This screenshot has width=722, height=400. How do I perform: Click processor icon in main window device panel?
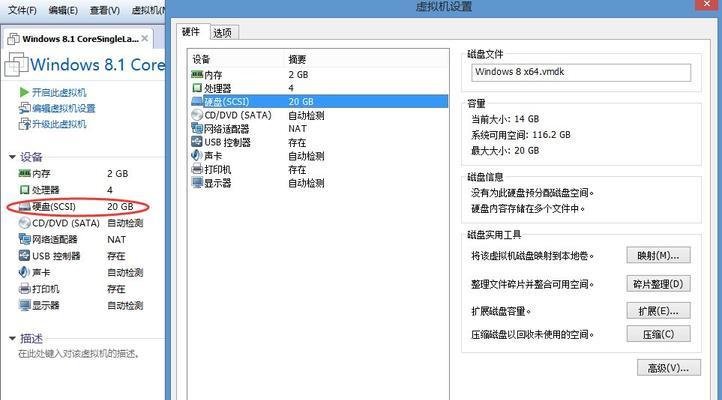tap(24, 190)
